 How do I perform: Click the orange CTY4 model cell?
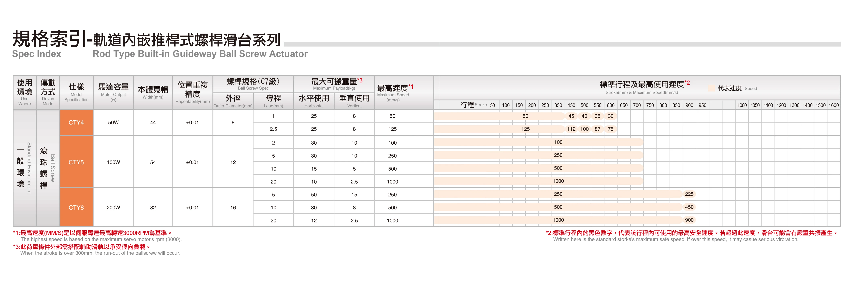coord(76,122)
